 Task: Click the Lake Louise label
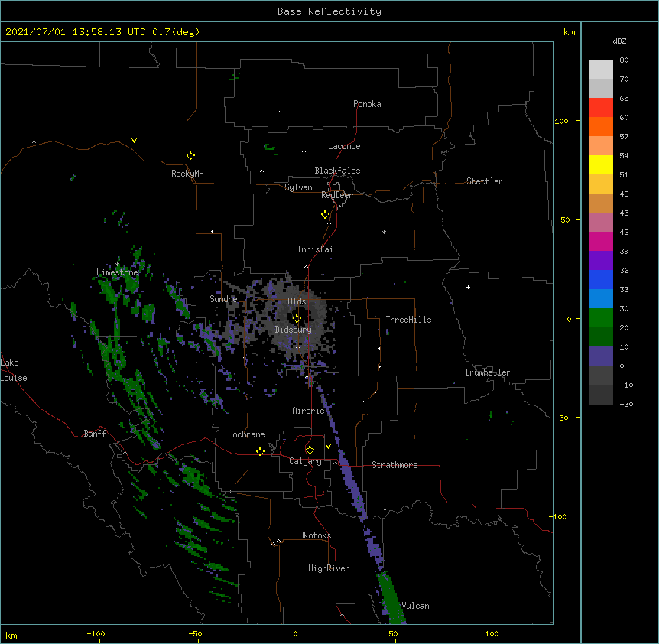14,370
